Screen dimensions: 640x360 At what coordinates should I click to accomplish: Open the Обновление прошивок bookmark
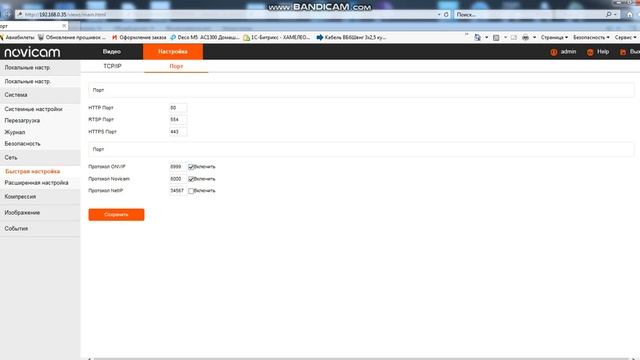click(72, 37)
